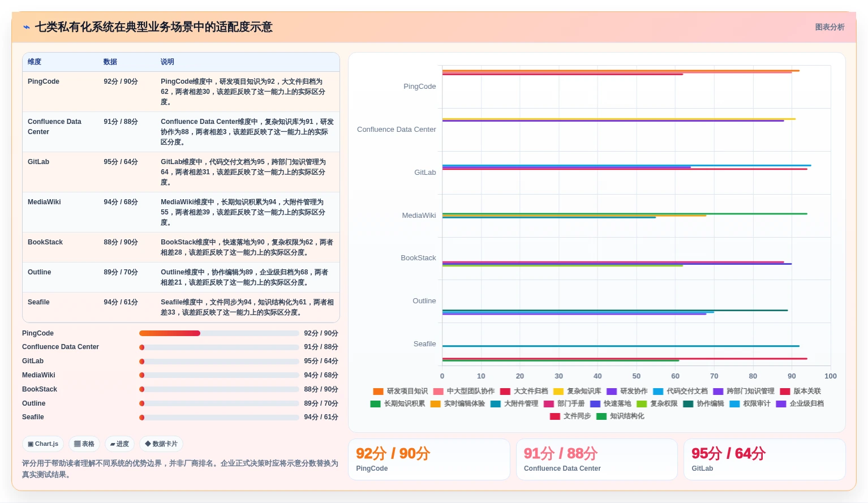This screenshot has height=503, width=868.
Task: Click the BookStack description mentioning 相差28
Action: [247, 247]
